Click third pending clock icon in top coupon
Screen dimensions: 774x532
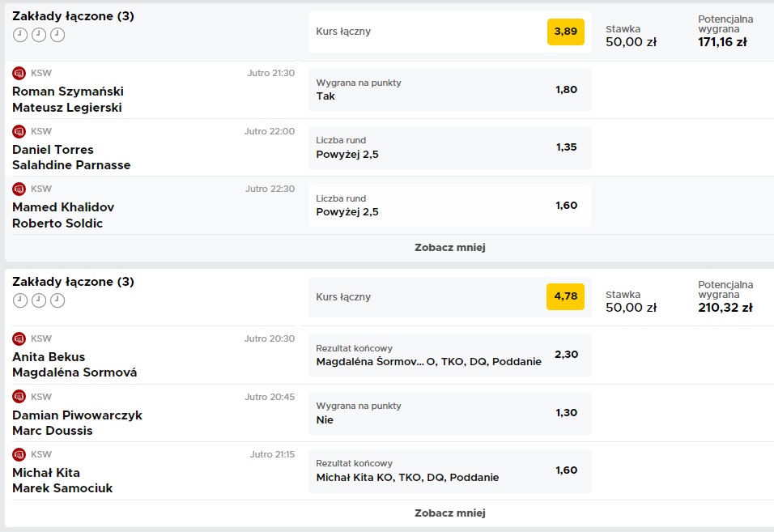click(57, 35)
